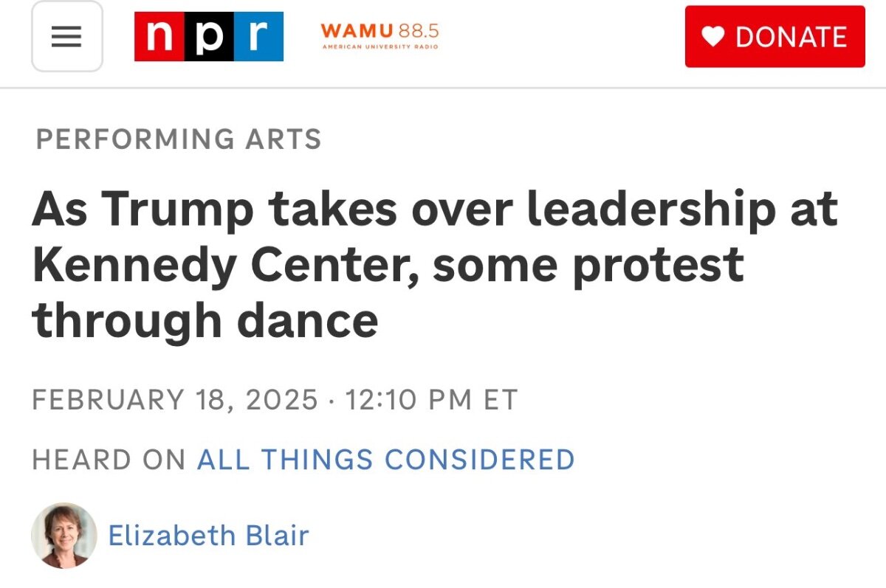Click the red "n" block of NPR logo
Image resolution: width=886 pixels, height=588 pixels.
(x=159, y=36)
